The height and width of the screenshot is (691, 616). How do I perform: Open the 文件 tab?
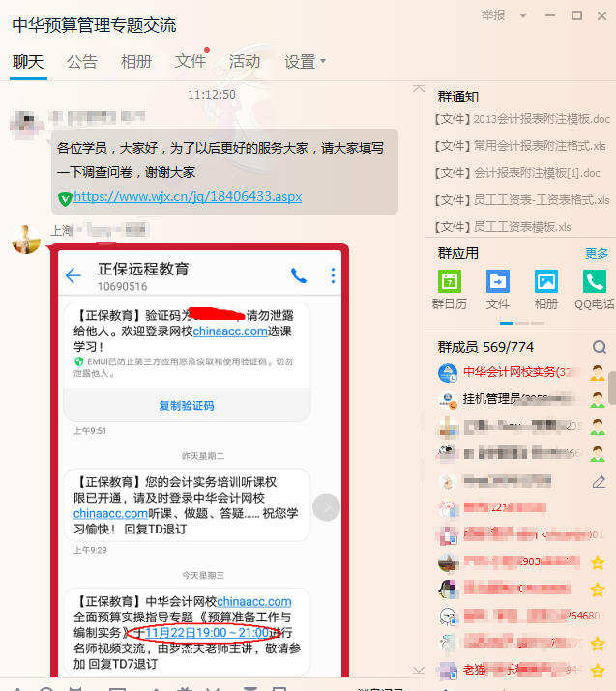[x=191, y=61]
